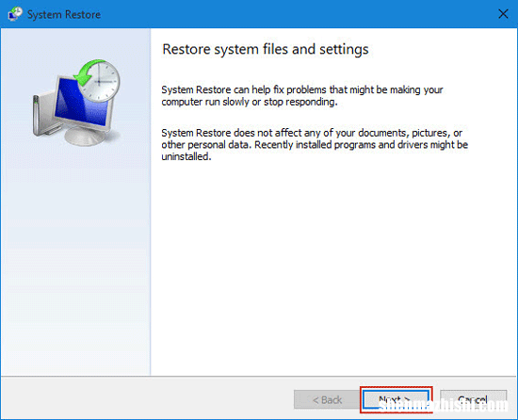Screen dimensions: 518x420
Task: Click empty grey footer bar left of Back
Action: 145,398
